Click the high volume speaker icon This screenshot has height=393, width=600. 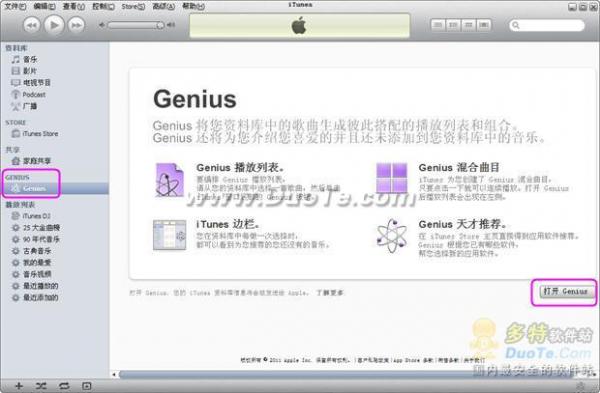[171, 25]
